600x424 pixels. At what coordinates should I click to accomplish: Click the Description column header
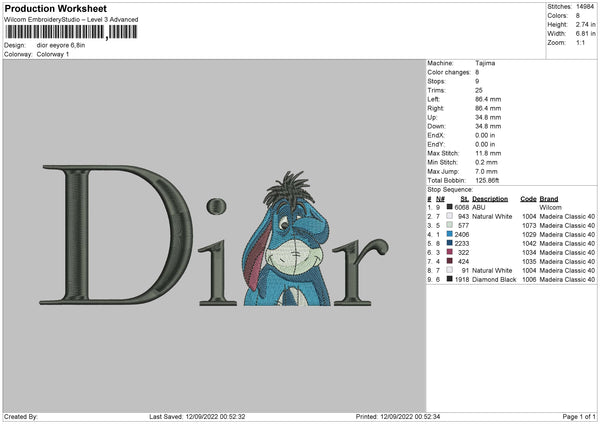pos(491,199)
